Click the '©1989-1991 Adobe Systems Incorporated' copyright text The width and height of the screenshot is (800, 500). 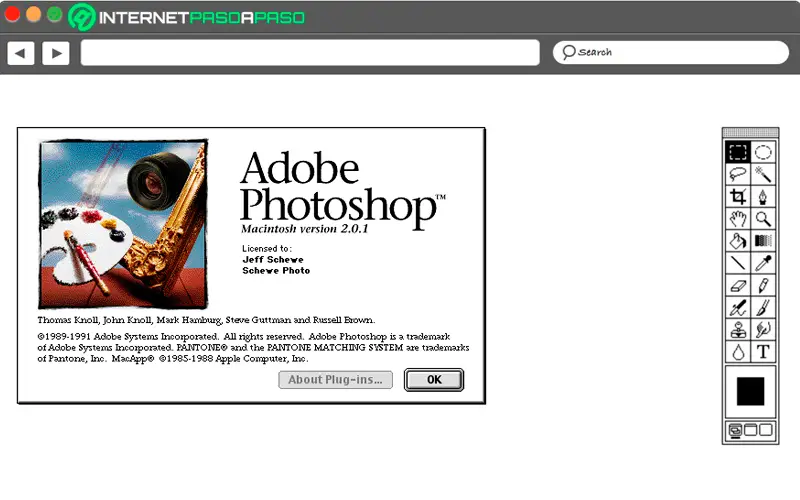pyautogui.click(x=128, y=336)
